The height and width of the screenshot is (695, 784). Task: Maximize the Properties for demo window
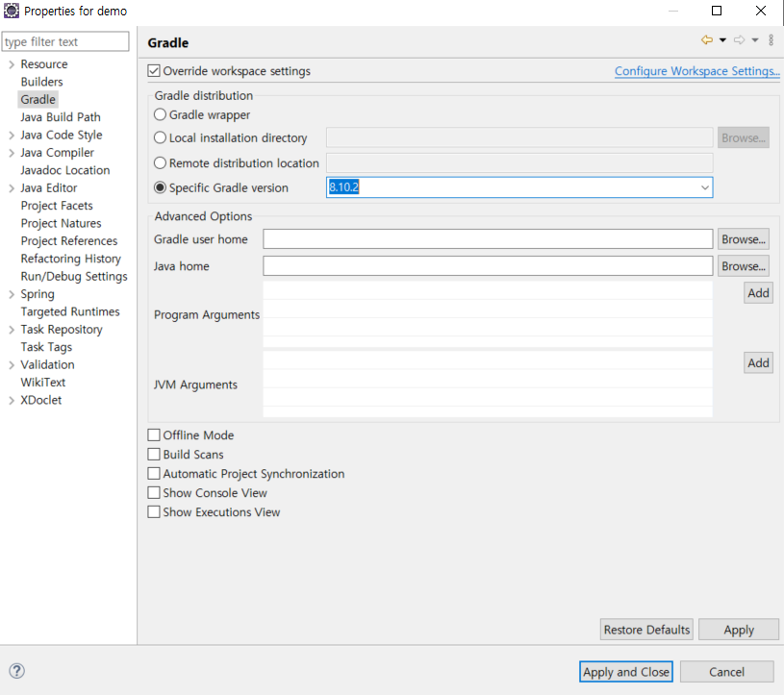(x=717, y=11)
